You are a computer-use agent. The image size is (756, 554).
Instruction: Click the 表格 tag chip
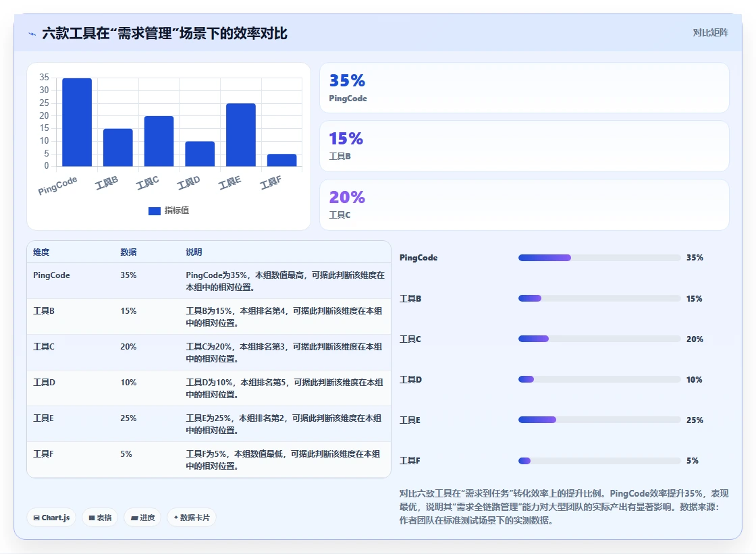click(x=100, y=518)
